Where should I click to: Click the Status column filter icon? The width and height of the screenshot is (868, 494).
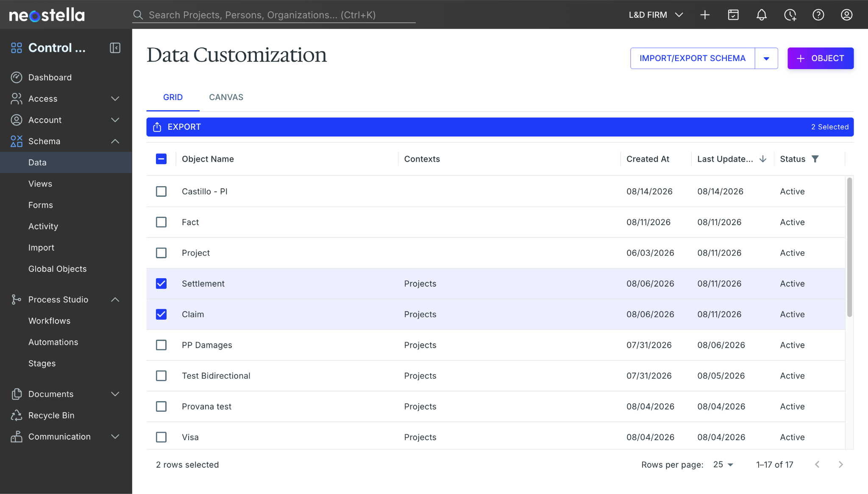pyautogui.click(x=815, y=159)
